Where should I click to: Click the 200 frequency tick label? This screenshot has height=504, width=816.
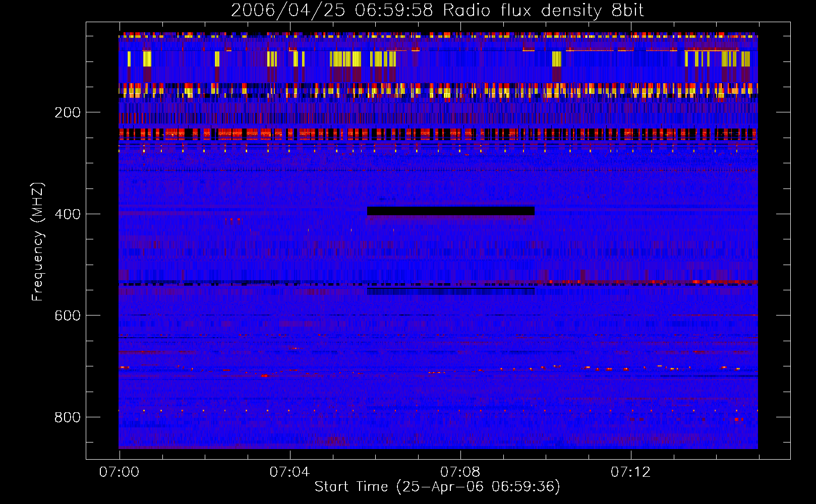67,112
